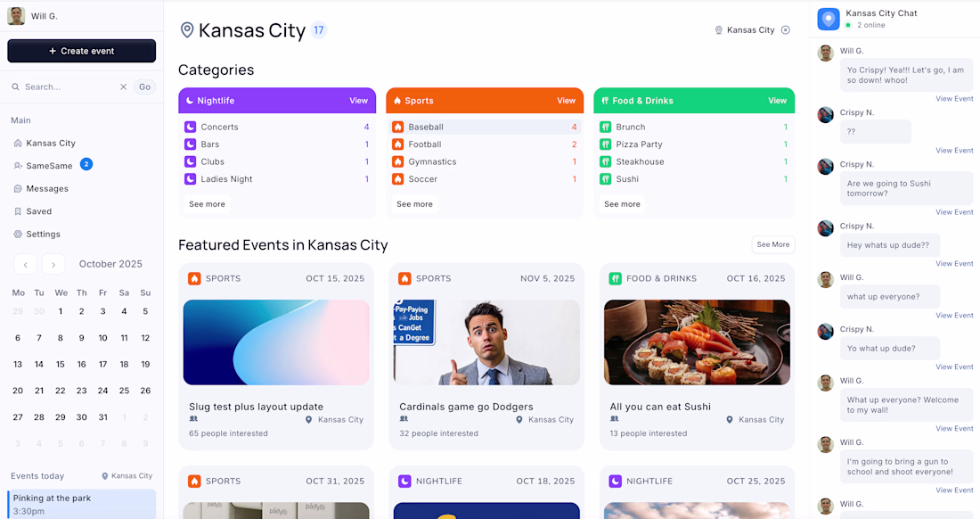This screenshot has width=980, height=519.
Task: Click Sports icon on Oct 15 card
Action: (194, 278)
